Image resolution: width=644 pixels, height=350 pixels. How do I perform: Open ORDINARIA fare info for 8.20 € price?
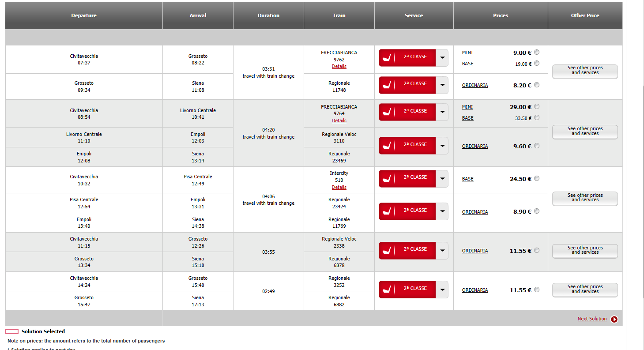[x=475, y=85]
